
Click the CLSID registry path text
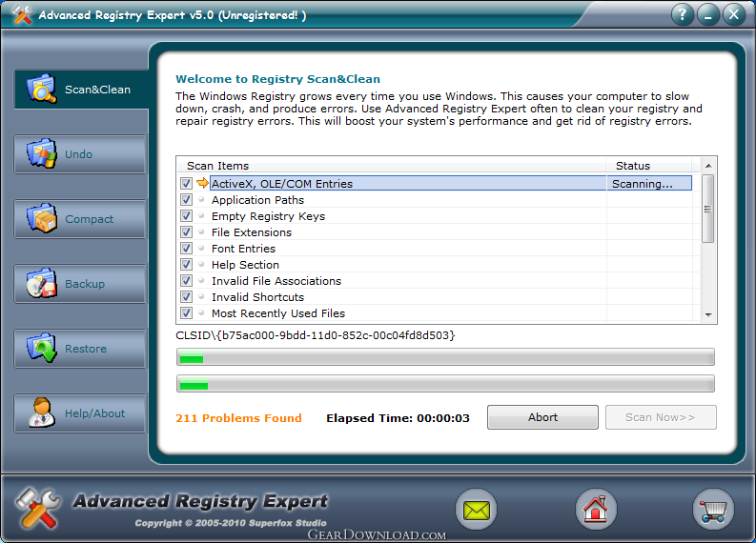316,335
